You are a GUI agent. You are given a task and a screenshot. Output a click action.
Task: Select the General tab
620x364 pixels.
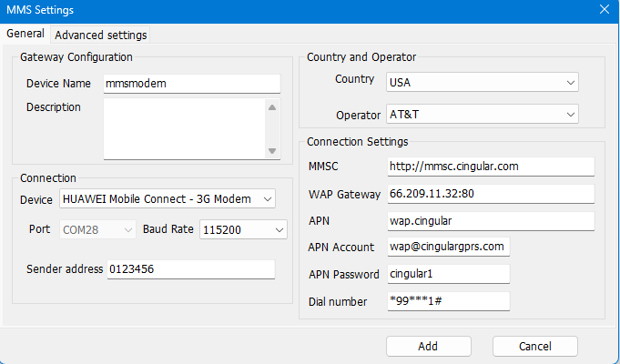25,35
